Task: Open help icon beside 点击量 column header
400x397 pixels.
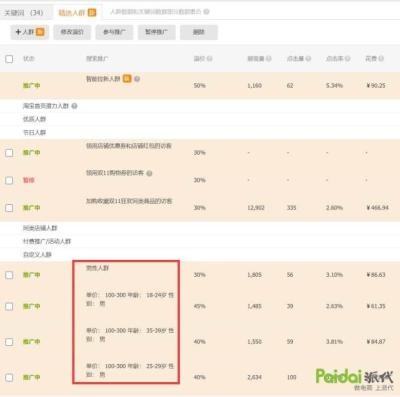Action: (x=308, y=59)
